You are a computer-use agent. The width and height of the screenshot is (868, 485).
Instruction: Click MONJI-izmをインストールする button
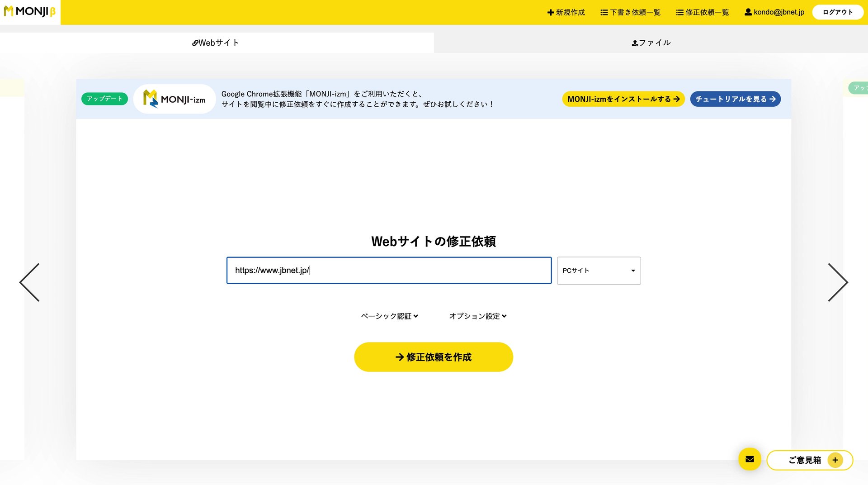[x=623, y=99]
